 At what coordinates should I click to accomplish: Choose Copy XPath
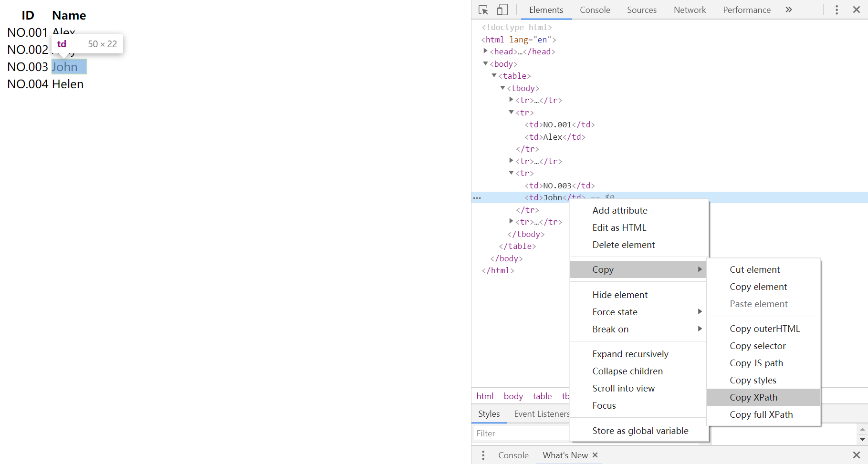tap(763, 397)
